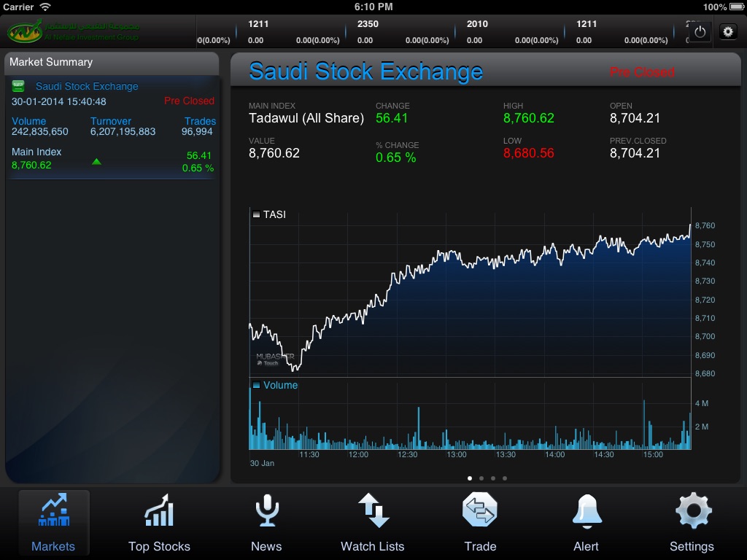Screen dimensions: 747x560
Task: Select the fourth page indicator dot
Action: 505,478
